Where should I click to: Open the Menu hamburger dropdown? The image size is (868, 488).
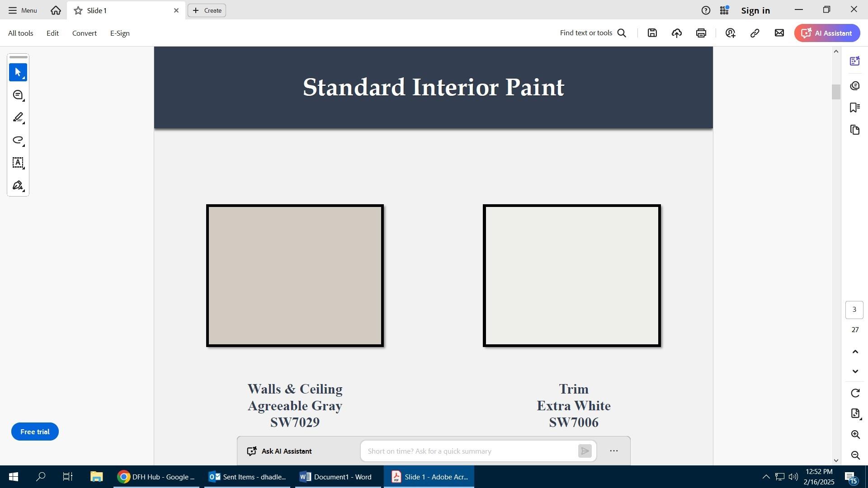pos(23,10)
